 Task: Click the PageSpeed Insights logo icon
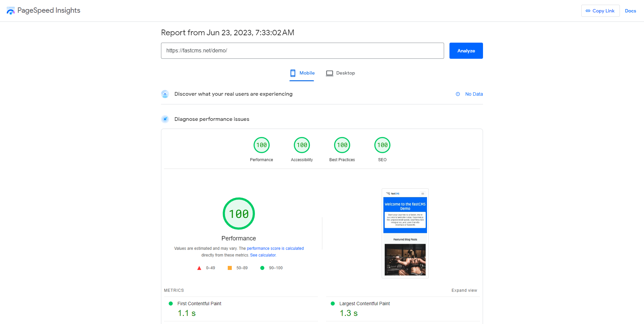click(x=10, y=10)
